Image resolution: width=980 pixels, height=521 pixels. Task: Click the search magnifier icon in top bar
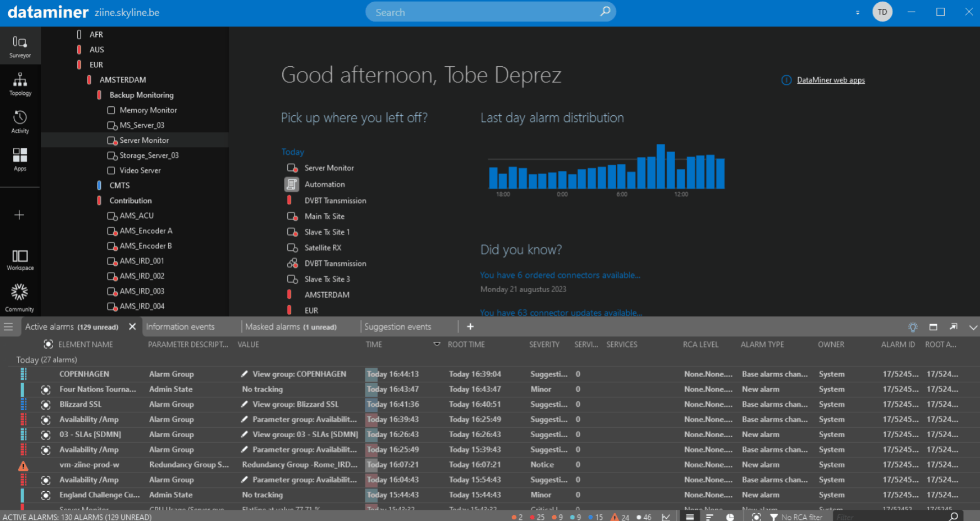[x=605, y=12]
